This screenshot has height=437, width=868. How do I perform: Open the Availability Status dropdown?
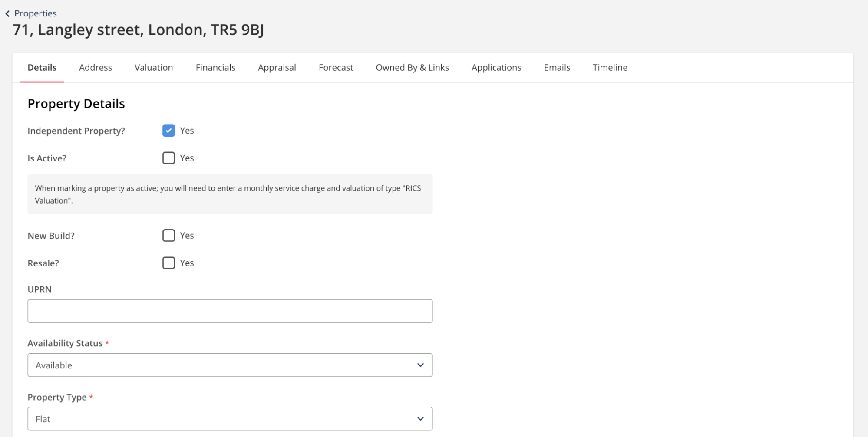click(x=230, y=365)
